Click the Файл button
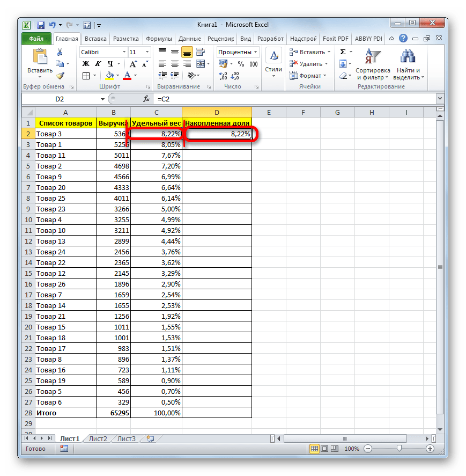This screenshot has width=466, height=476. [36, 39]
